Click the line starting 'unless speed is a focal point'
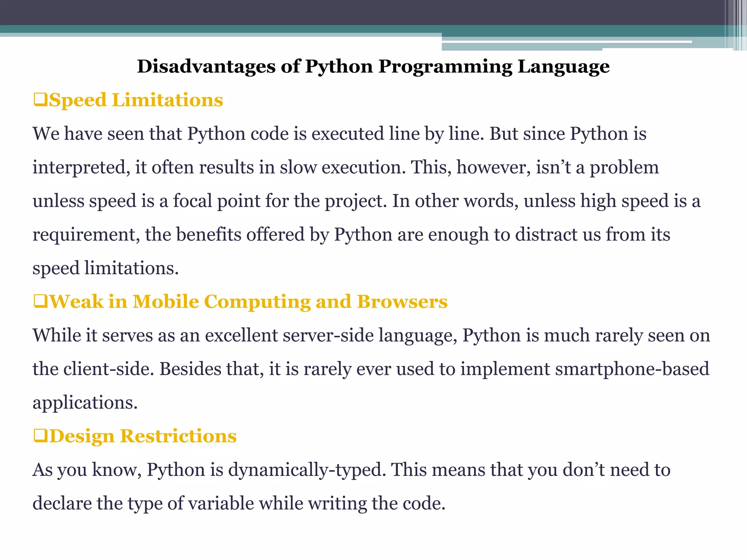 pyautogui.click(x=367, y=201)
